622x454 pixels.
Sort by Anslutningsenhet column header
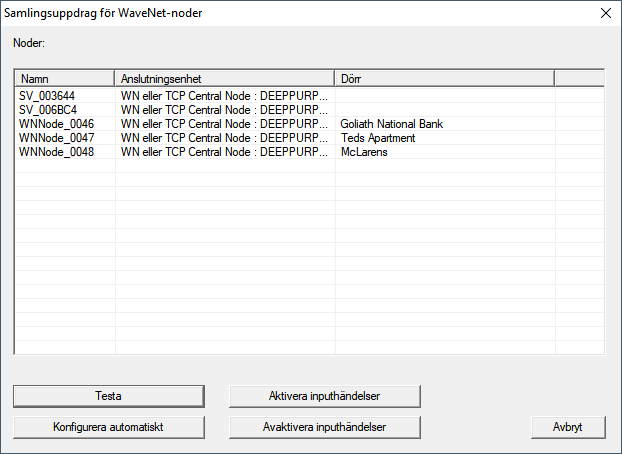[x=225, y=78]
